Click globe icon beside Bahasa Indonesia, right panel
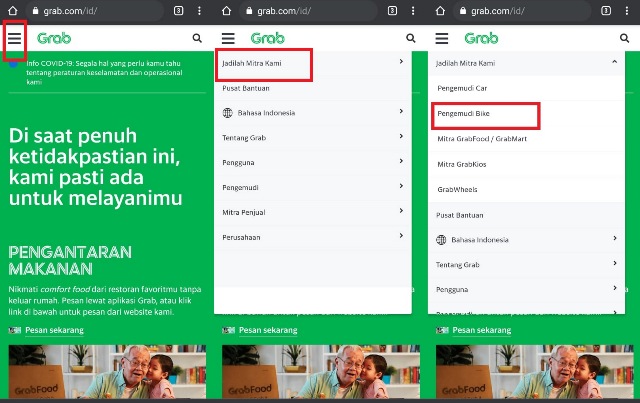 (441, 240)
